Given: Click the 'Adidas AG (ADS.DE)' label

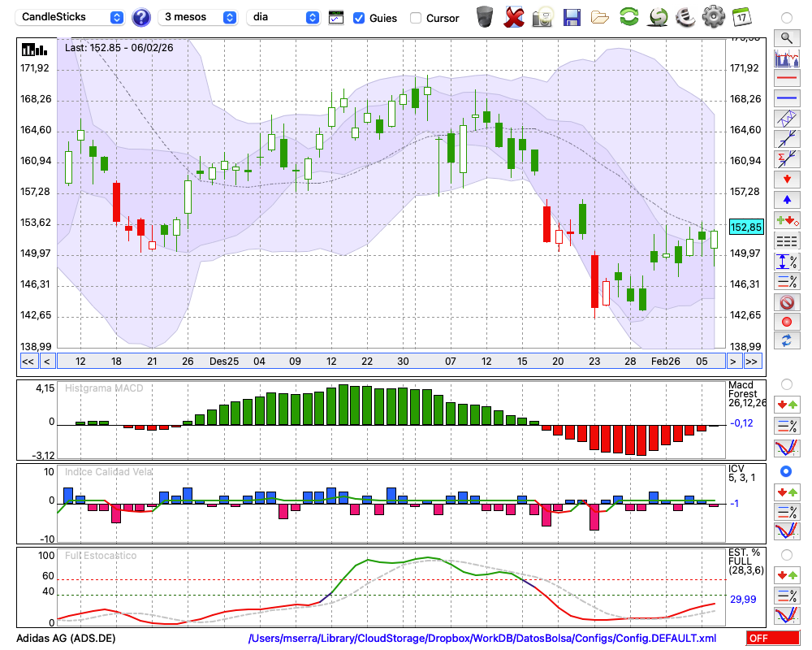Looking at the screenshot, I should 66,638.
